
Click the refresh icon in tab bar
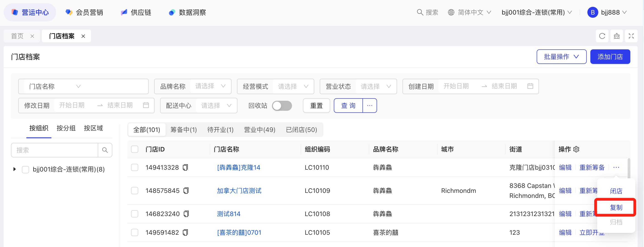click(x=602, y=36)
